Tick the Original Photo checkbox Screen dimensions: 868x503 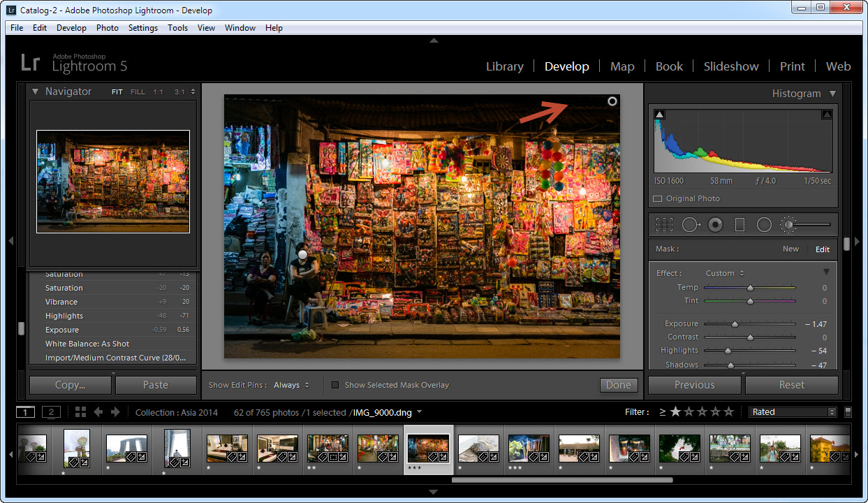coord(657,198)
